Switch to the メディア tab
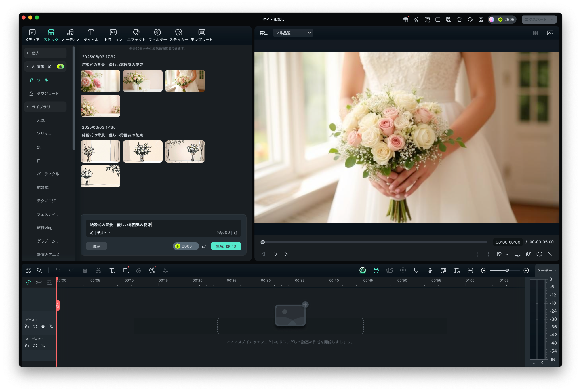The height and width of the screenshot is (392, 581). [32, 35]
